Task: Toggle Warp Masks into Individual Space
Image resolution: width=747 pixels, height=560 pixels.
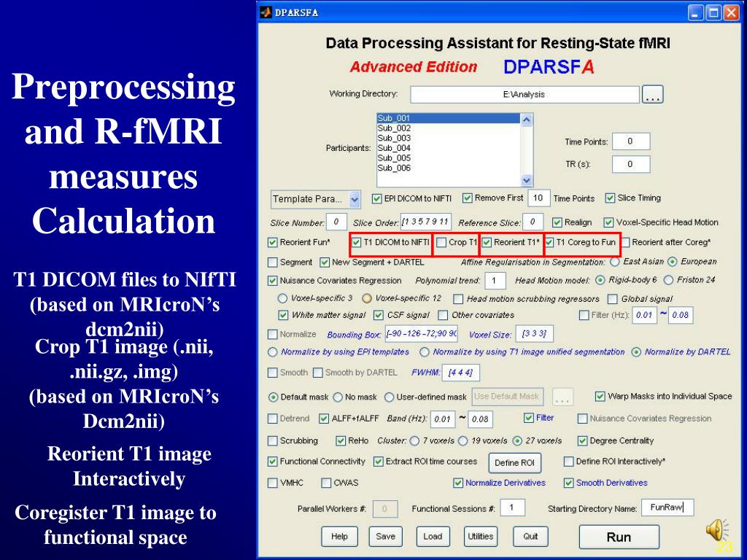Action: pos(600,396)
